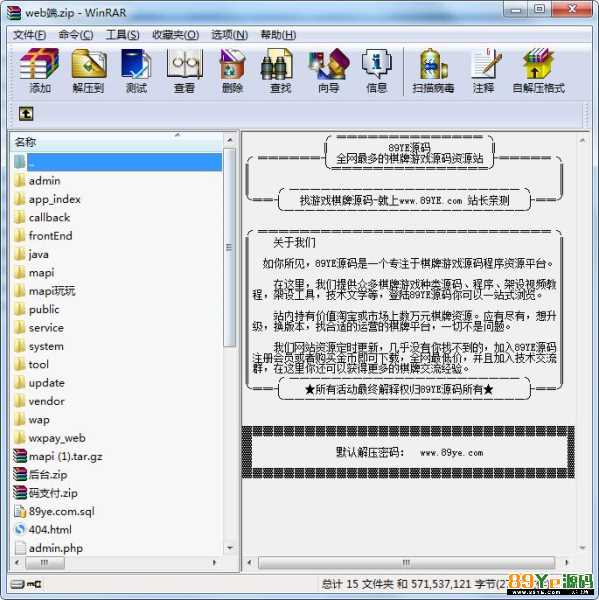599x600 pixels.
Task: Click the comment pane horizontal scrollbar
Action: (406, 562)
